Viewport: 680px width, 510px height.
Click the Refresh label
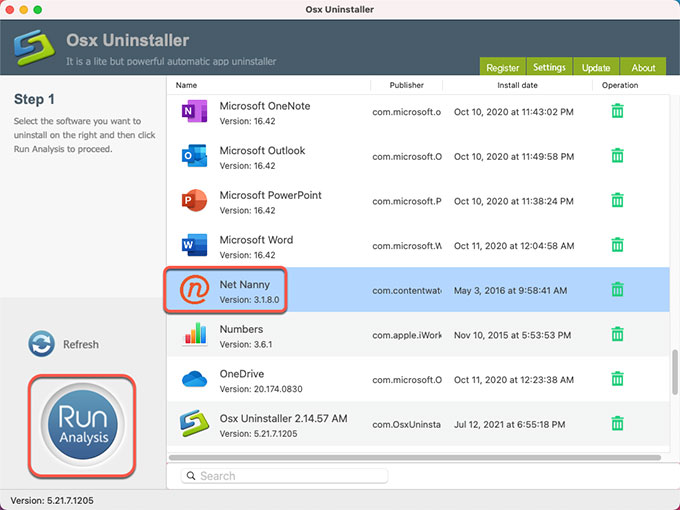[81, 344]
